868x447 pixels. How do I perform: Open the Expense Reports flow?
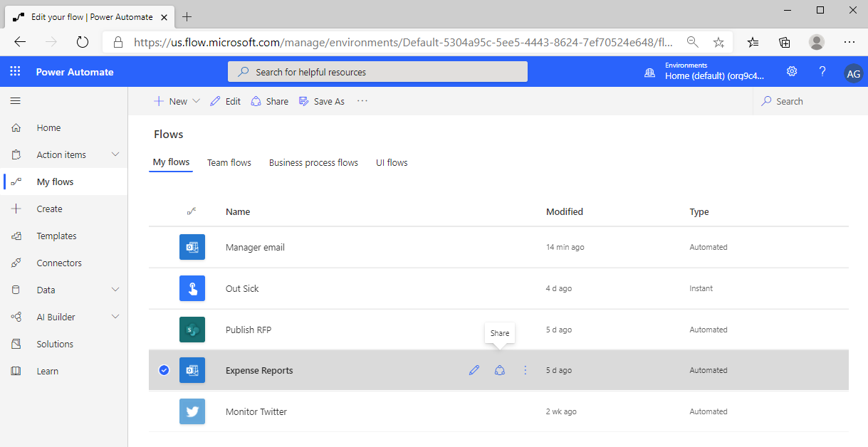pos(259,371)
